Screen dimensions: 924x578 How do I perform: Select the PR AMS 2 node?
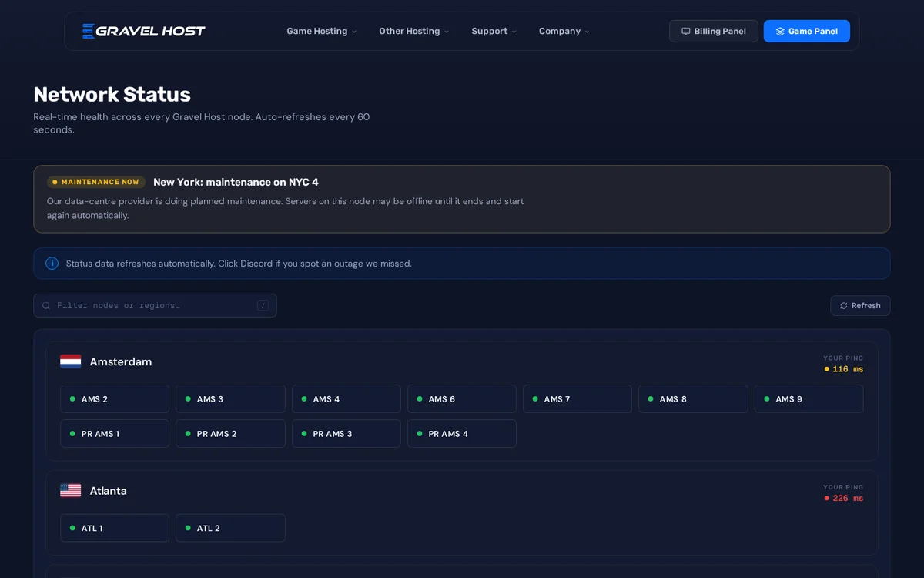pos(230,434)
